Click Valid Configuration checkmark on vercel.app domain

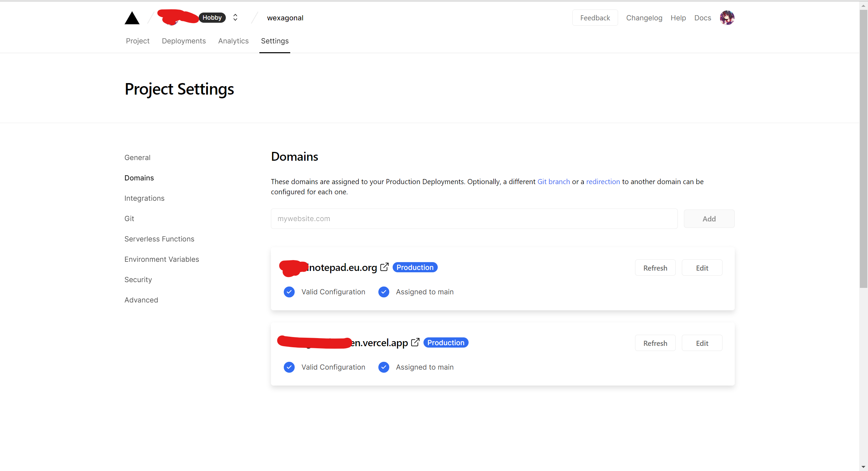click(x=289, y=367)
